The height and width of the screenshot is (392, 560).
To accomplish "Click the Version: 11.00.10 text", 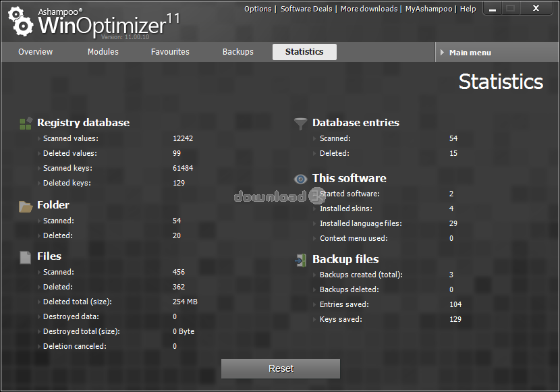I will point(125,37).
